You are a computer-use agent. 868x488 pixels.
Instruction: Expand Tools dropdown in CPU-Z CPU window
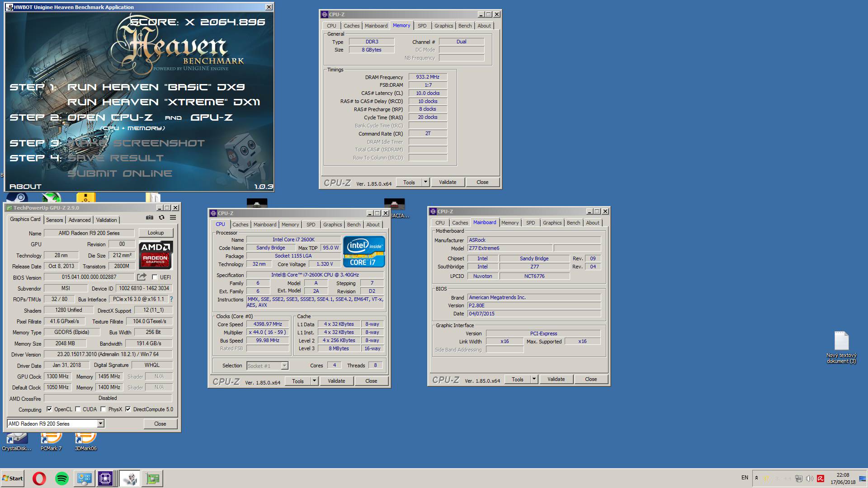[x=314, y=381]
